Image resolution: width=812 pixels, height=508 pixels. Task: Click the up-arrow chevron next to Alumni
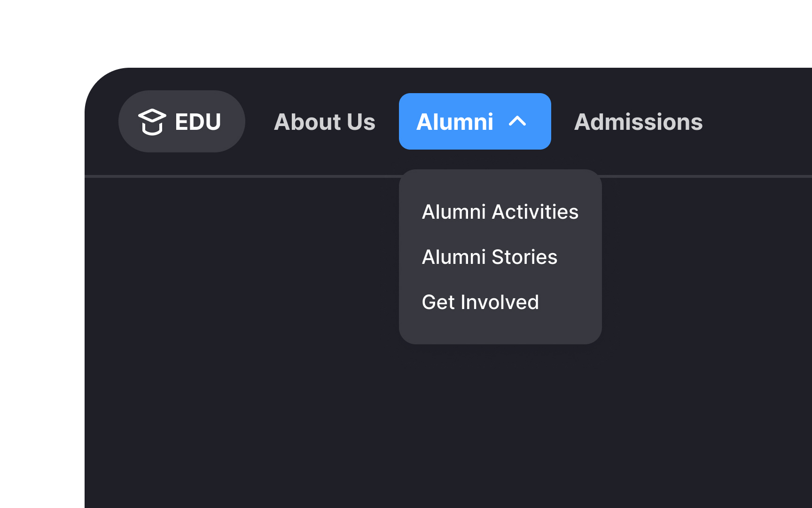coord(517,121)
